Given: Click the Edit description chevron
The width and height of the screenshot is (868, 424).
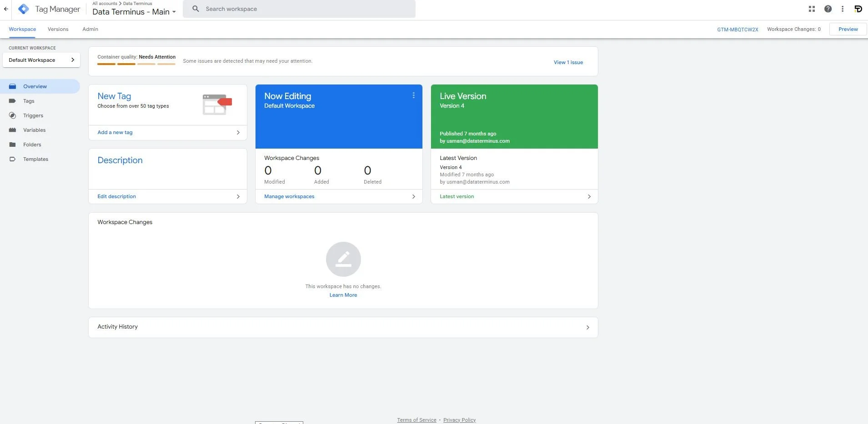Looking at the screenshot, I should (238, 196).
